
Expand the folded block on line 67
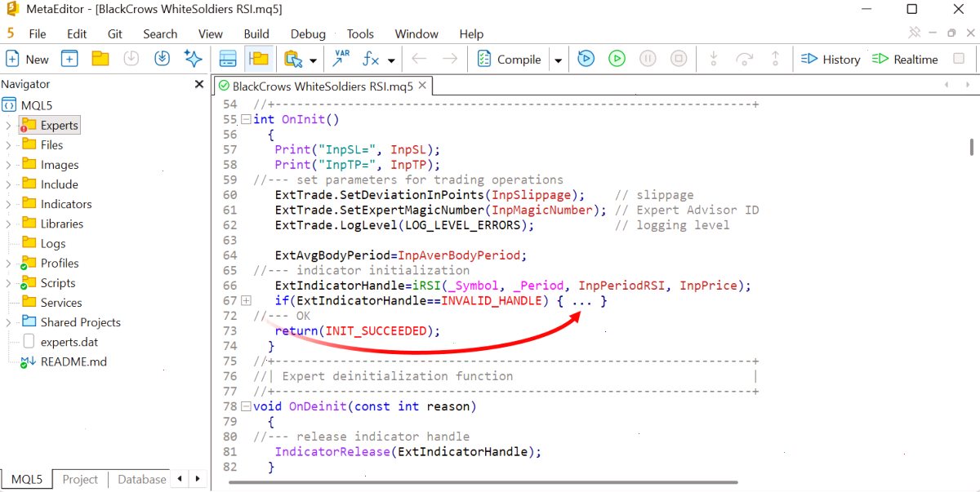(x=246, y=300)
